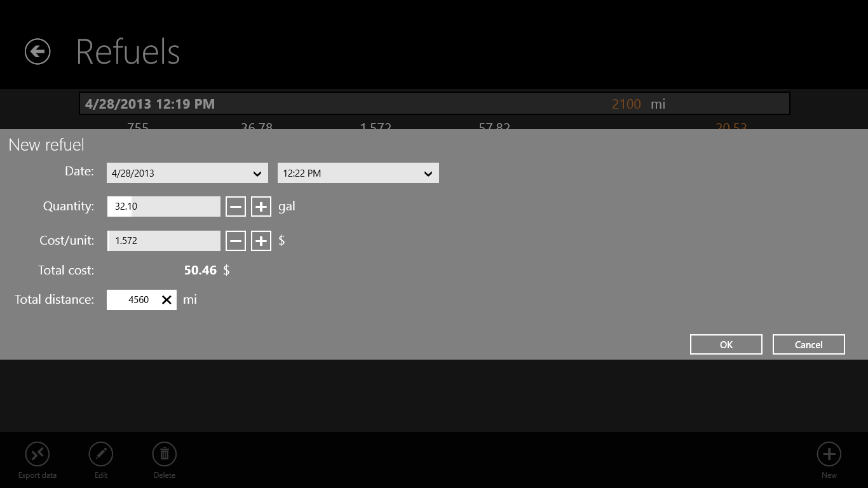Click the Cost/unit field showing 1.572
The image size is (868, 488).
tap(164, 241)
